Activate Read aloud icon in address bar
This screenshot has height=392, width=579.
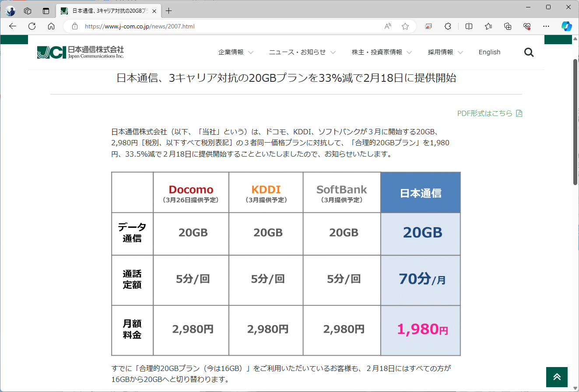point(388,26)
